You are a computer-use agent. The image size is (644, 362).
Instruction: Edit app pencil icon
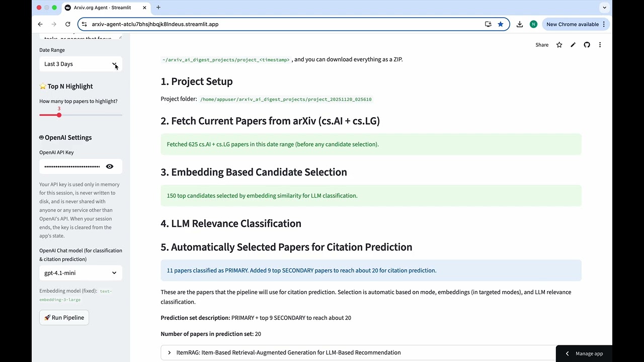coord(573,45)
